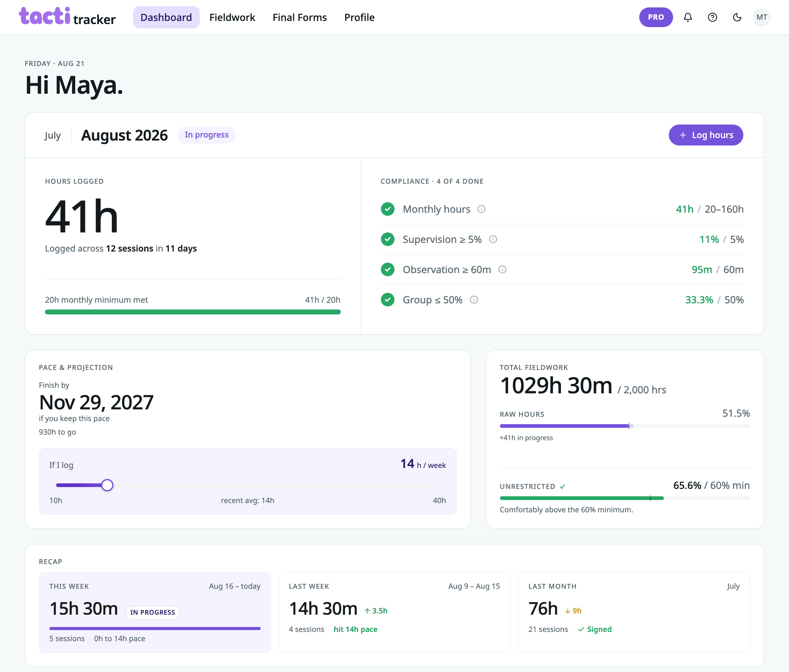Screen dimensions: 789x672
Task: Click the Unrestricted checkmark icon
Action: tap(562, 486)
